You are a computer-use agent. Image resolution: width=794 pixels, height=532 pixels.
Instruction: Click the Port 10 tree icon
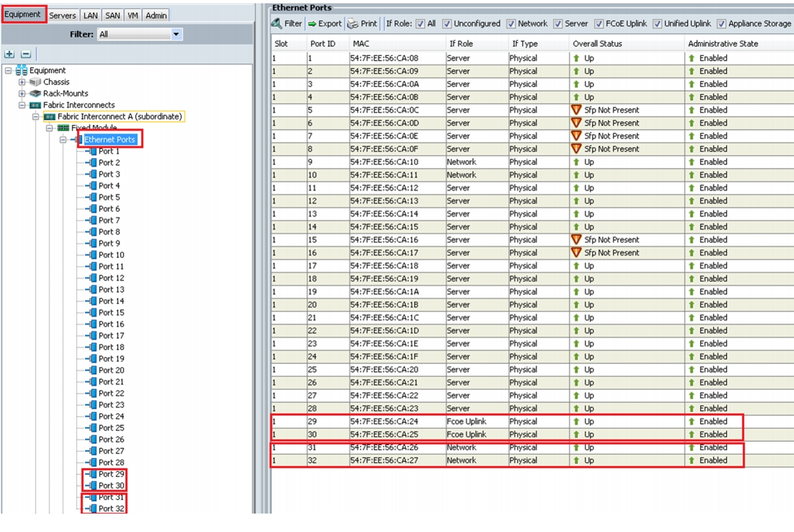[92, 255]
